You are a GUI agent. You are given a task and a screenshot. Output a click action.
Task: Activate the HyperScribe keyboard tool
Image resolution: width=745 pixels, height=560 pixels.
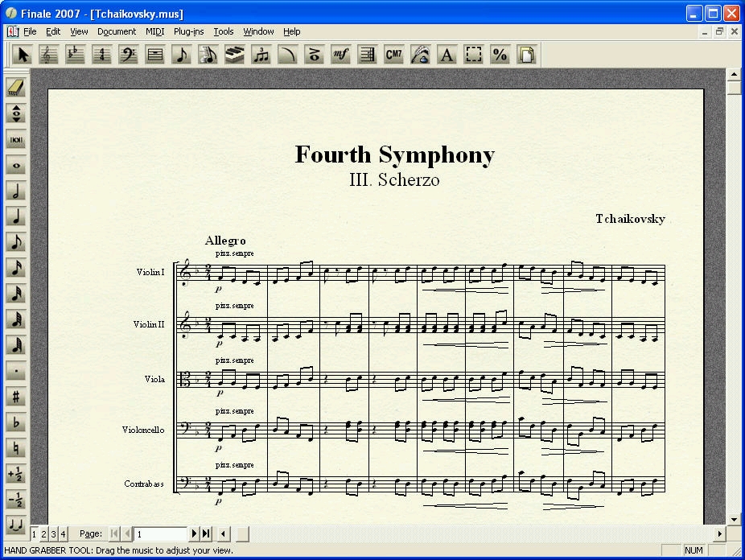click(x=235, y=55)
